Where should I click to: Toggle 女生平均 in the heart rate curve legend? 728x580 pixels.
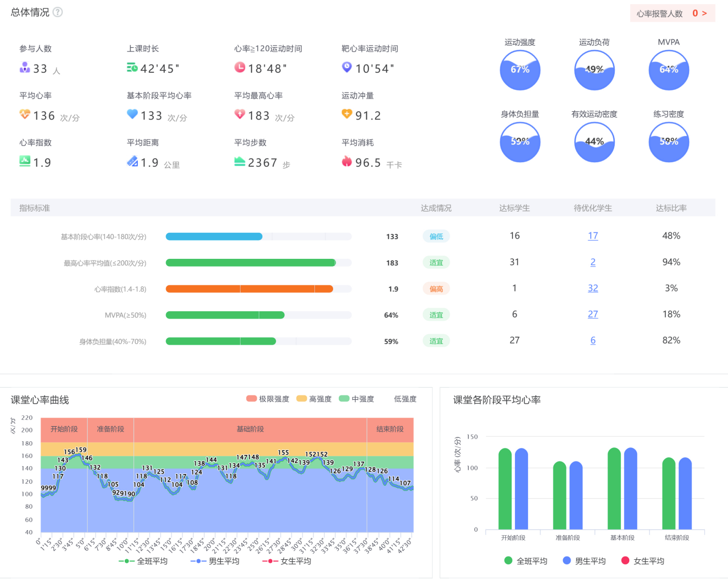coord(287,561)
